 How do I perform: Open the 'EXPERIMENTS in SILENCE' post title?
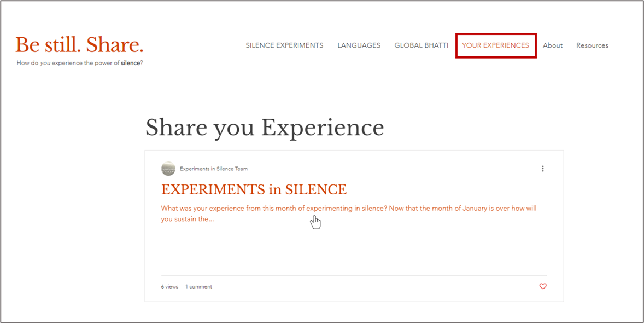pos(254,189)
